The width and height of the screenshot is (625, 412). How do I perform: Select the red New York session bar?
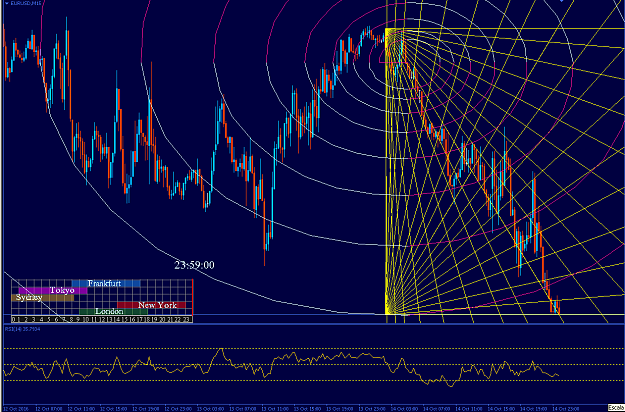point(151,305)
